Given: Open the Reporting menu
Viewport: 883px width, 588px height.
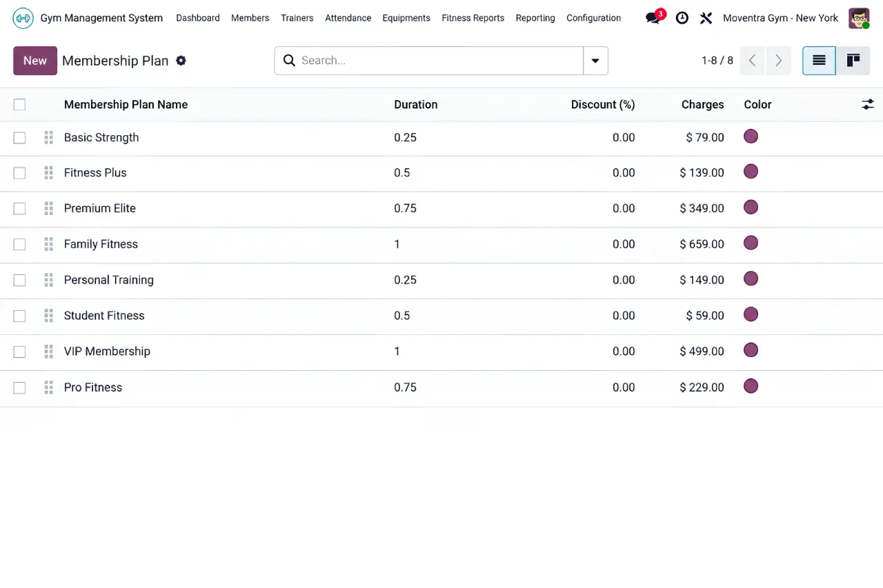Looking at the screenshot, I should (535, 18).
